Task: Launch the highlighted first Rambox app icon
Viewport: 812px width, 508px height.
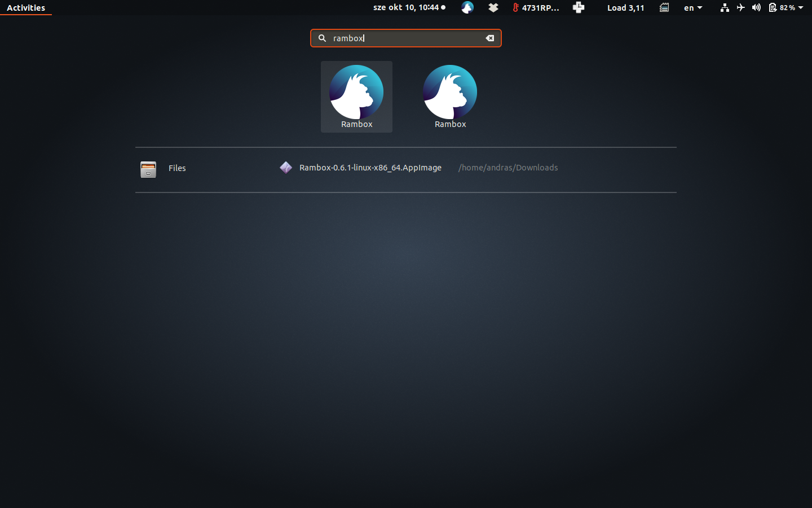Action: (356, 97)
